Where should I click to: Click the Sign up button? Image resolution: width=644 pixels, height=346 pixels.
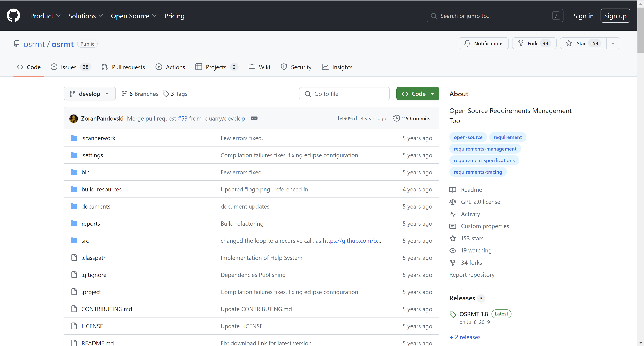click(615, 16)
